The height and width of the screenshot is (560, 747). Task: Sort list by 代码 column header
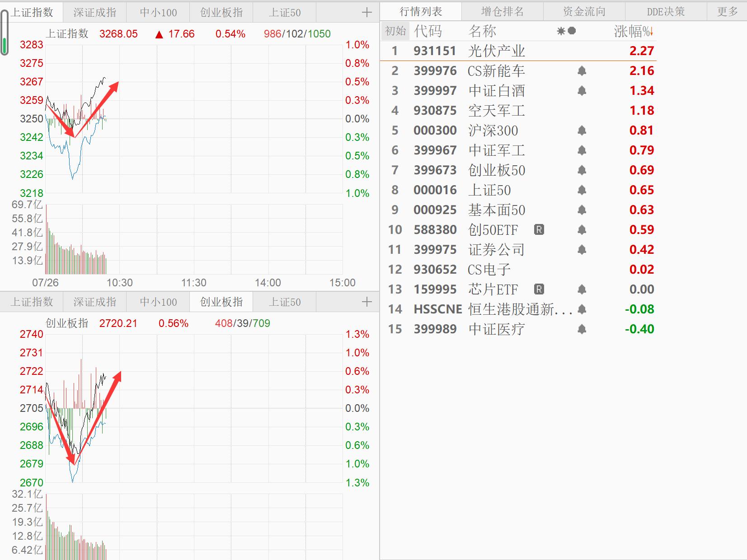428,31
